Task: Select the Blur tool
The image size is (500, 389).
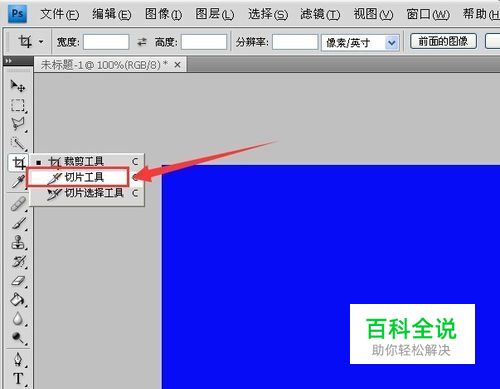Action: pyautogui.click(x=18, y=319)
